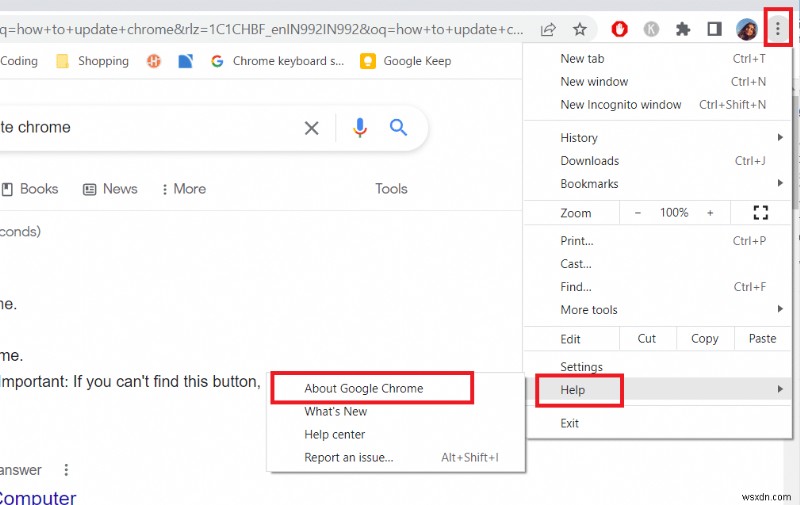Choose Find from the menu

(x=658, y=287)
